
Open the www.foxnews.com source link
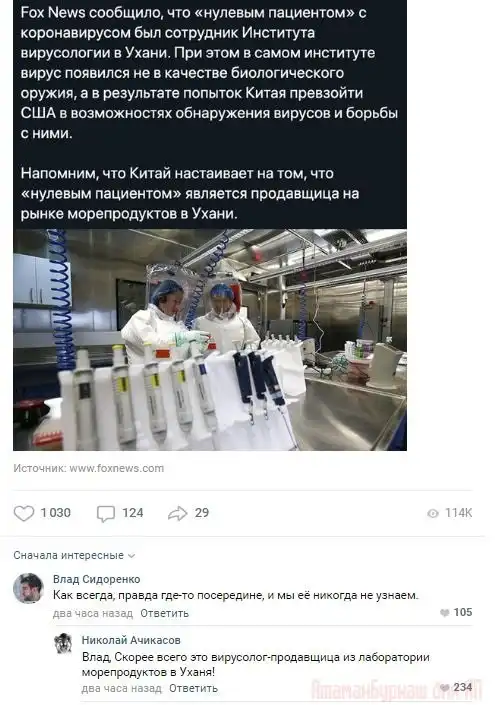(x=116, y=468)
